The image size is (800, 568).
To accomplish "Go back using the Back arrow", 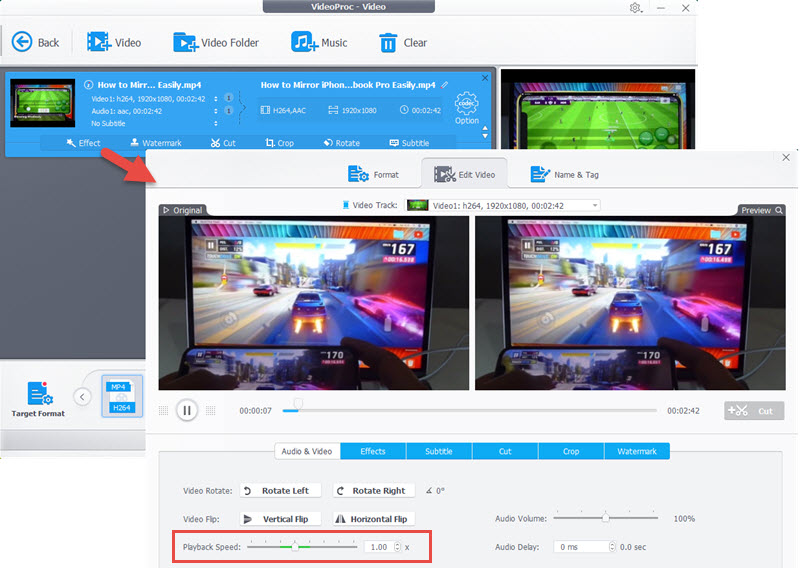I will pyautogui.click(x=35, y=42).
